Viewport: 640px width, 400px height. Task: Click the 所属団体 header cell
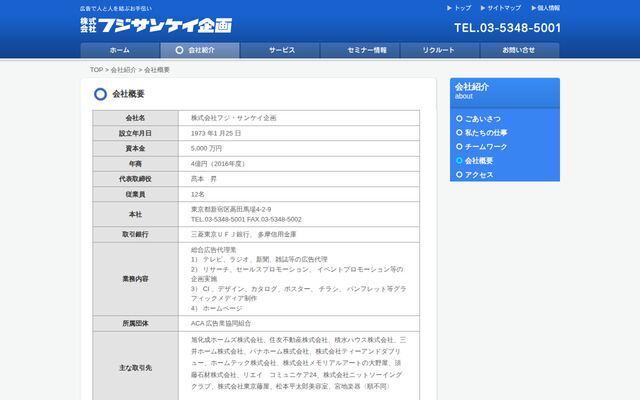136,323
